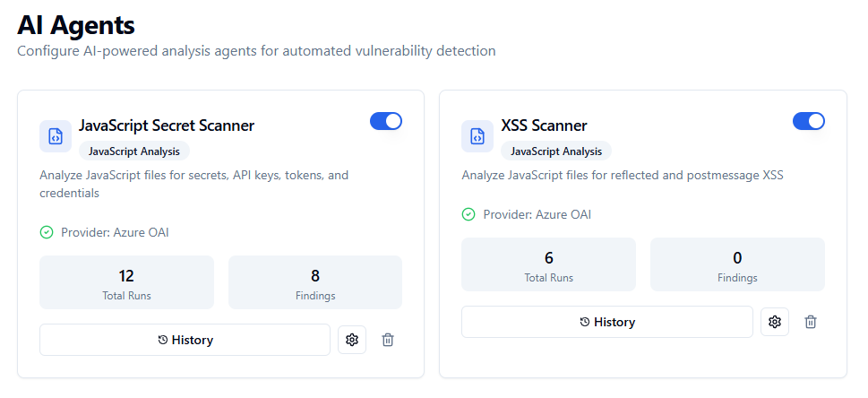
Task: View History for JavaScript Secret Scanner
Action: click(185, 340)
